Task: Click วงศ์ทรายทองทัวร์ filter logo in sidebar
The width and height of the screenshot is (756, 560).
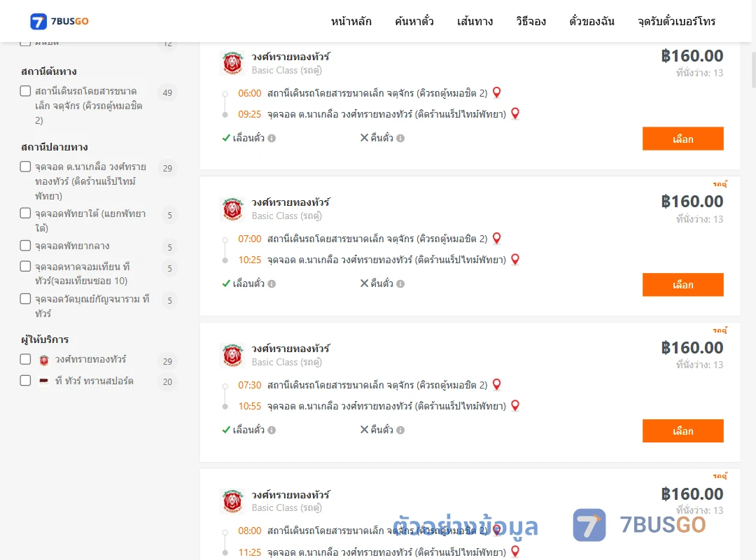Action: coord(44,360)
